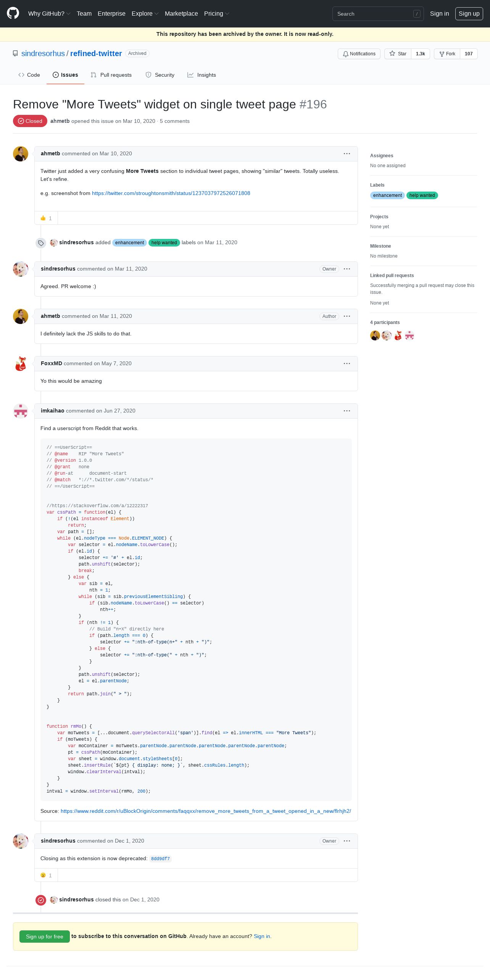Open the three-dot menu on imkaihao's comment
Viewport: 490px width, 980px height.
[347, 411]
